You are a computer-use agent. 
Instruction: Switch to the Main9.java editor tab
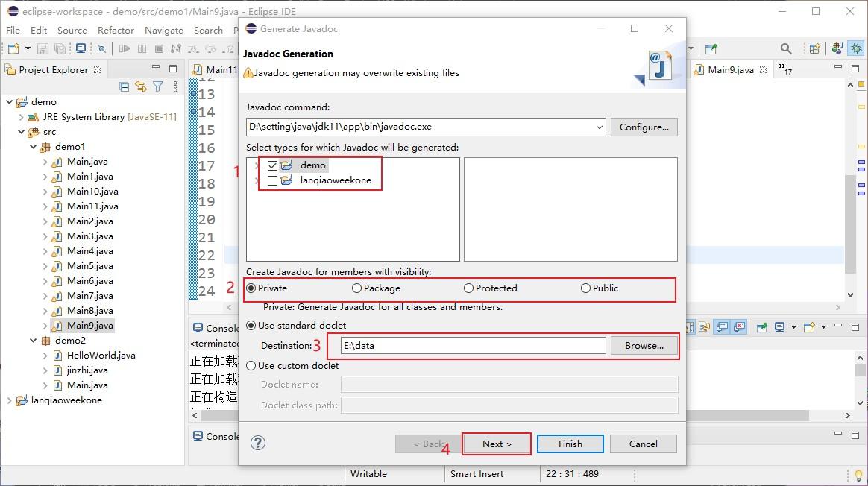731,70
